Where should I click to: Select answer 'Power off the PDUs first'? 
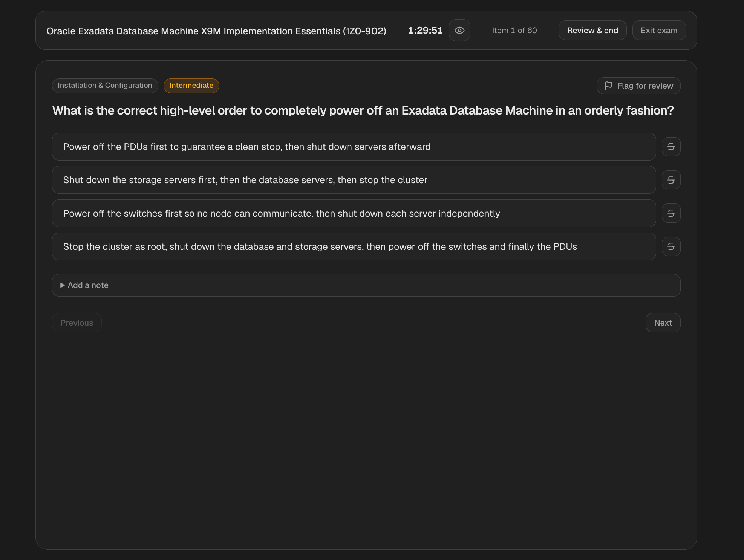coord(354,147)
